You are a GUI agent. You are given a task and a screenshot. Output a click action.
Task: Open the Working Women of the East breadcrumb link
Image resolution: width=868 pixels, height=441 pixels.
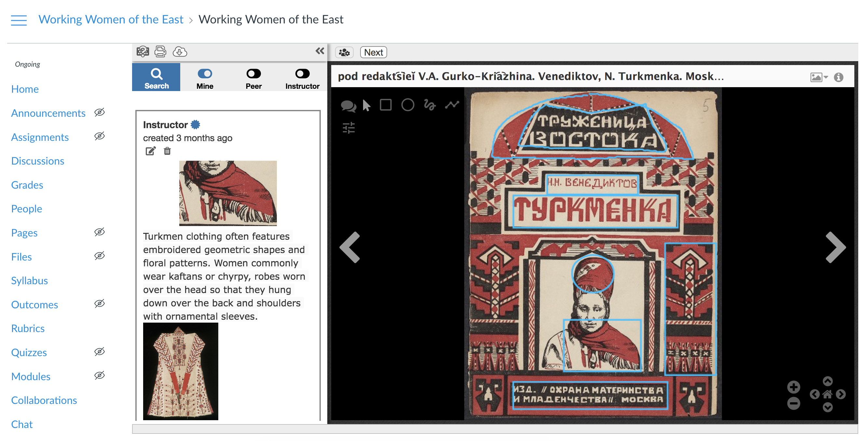click(x=111, y=20)
